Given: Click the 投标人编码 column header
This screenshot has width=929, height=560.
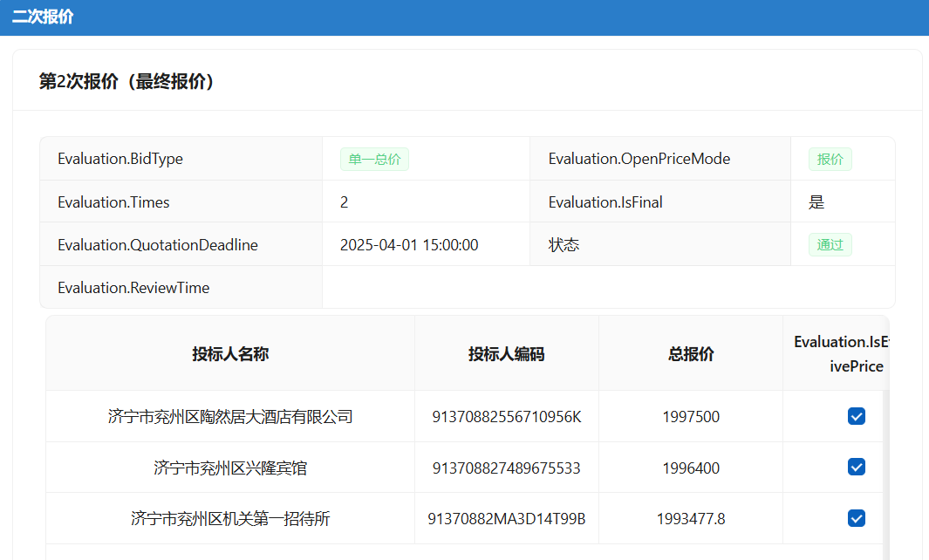Looking at the screenshot, I should [507, 354].
